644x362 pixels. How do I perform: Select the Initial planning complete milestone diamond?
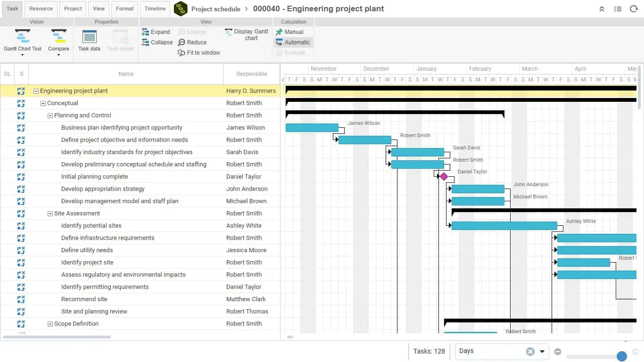tap(444, 176)
